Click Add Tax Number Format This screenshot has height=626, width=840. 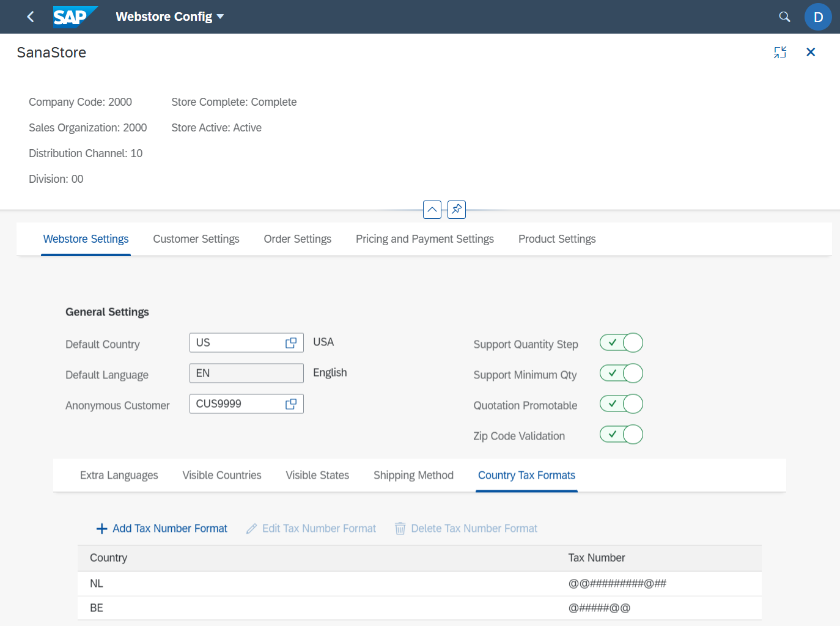[x=162, y=529]
